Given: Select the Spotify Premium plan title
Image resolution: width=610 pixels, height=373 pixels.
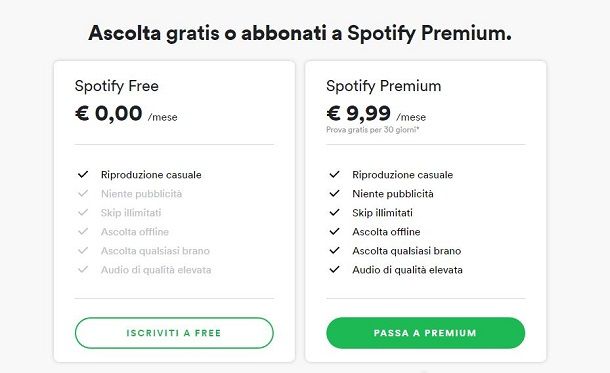Looking at the screenshot, I should (x=384, y=86).
